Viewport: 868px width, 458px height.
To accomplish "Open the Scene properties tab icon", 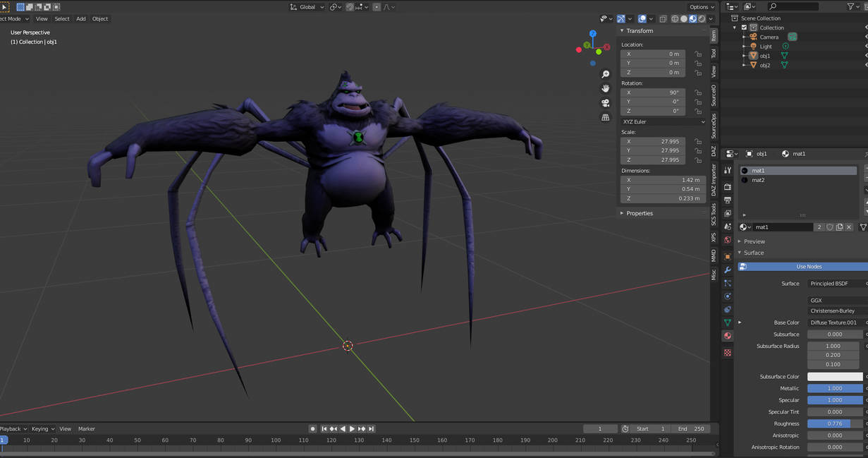I will (x=728, y=227).
